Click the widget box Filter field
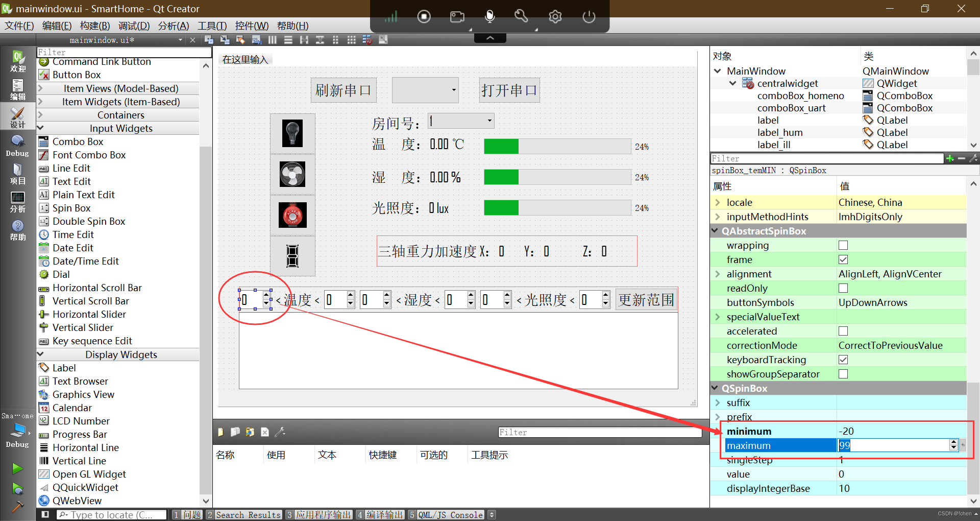Image resolution: width=980 pixels, height=521 pixels. tap(124, 52)
